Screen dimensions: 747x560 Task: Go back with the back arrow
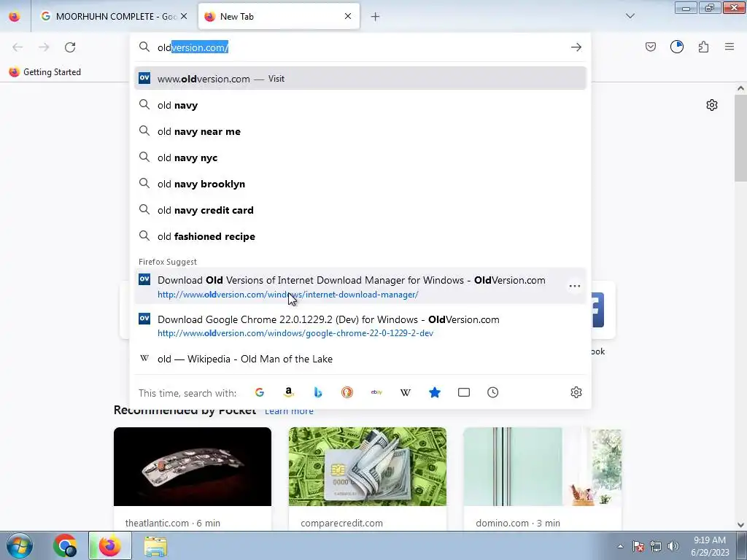pyautogui.click(x=18, y=47)
